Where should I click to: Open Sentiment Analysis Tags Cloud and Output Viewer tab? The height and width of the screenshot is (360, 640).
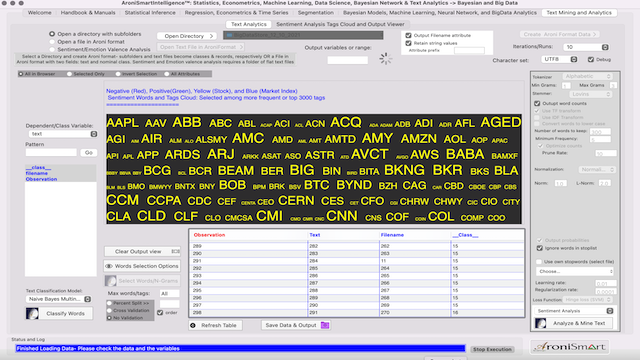tap(340, 24)
